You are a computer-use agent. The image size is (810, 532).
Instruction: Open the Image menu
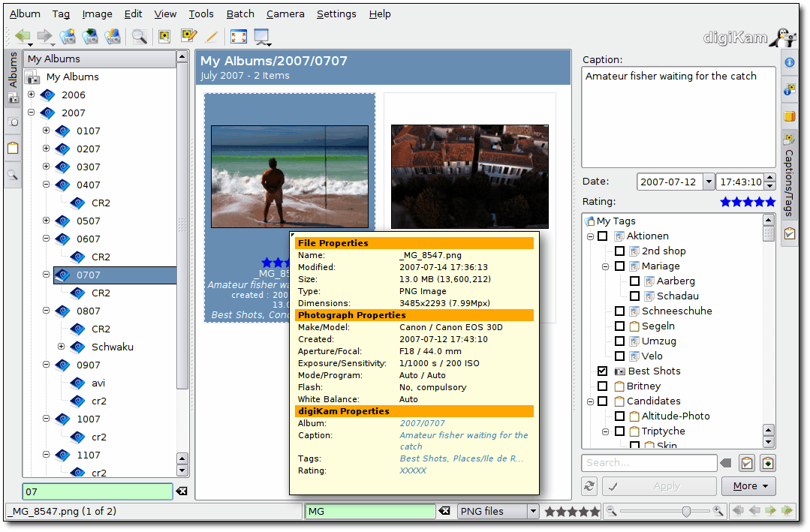point(97,14)
